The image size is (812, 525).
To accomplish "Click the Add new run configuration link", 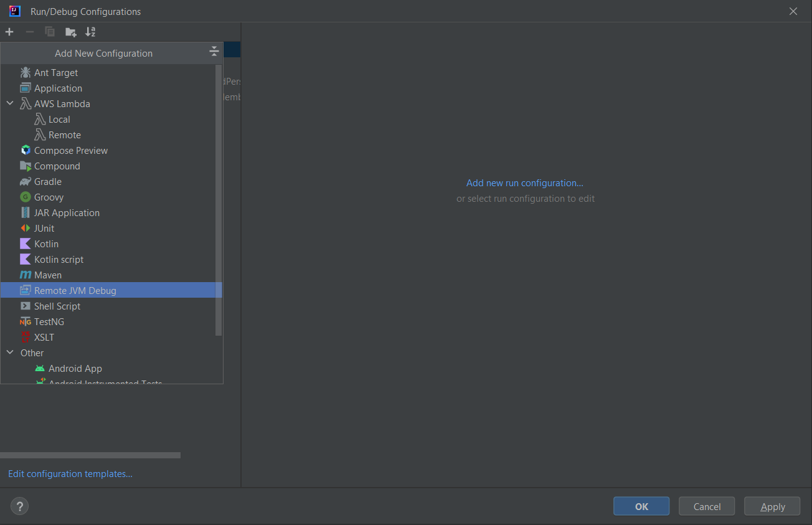I will point(524,183).
